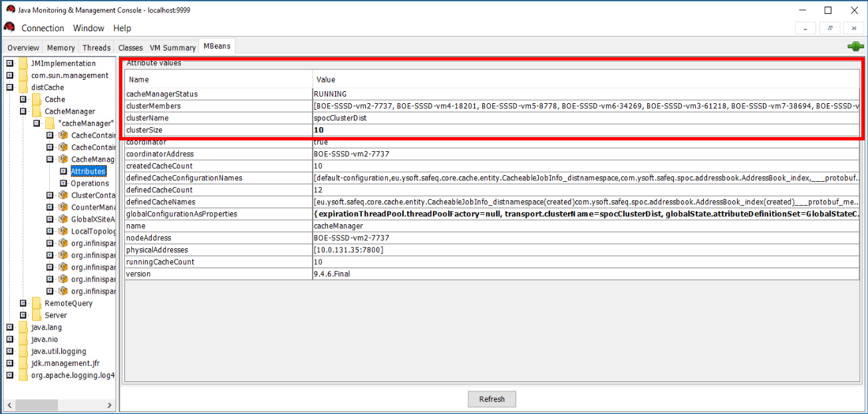This screenshot has width=868, height=414.
Task: Click the Refresh button
Action: (492, 399)
